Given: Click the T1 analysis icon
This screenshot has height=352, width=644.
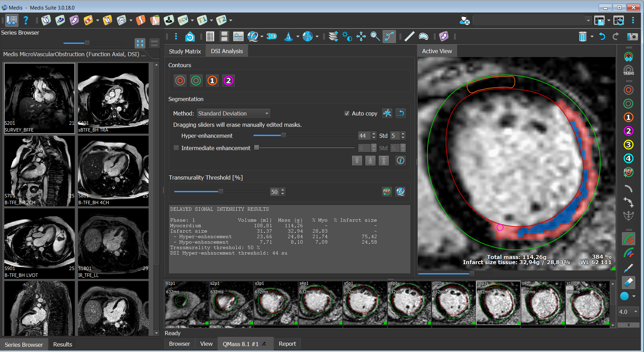Looking at the screenshot, I should point(202,20).
